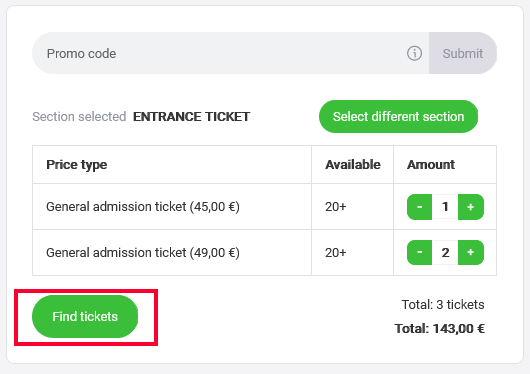Image resolution: width=530 pixels, height=374 pixels.
Task: Click the Price type column header
Action: tap(77, 165)
